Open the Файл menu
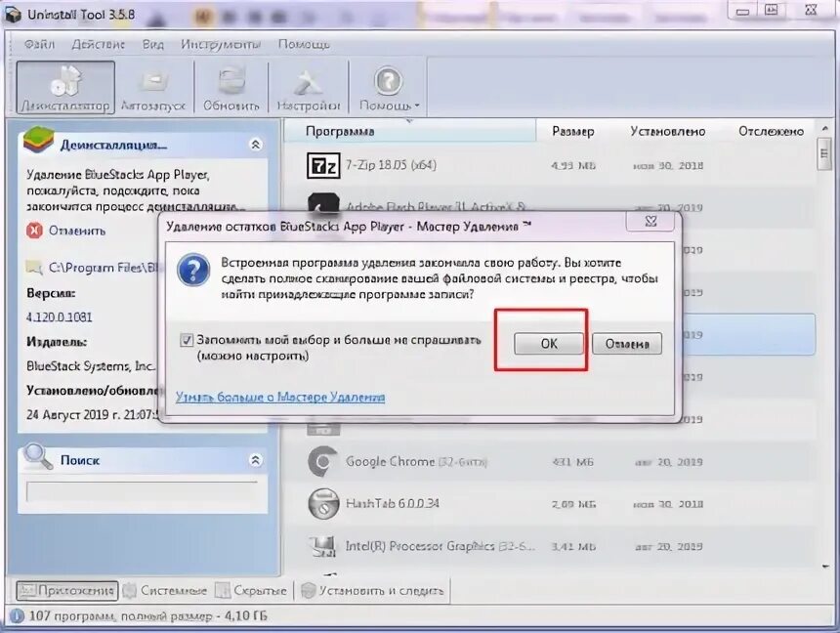840x633 pixels. [39, 44]
